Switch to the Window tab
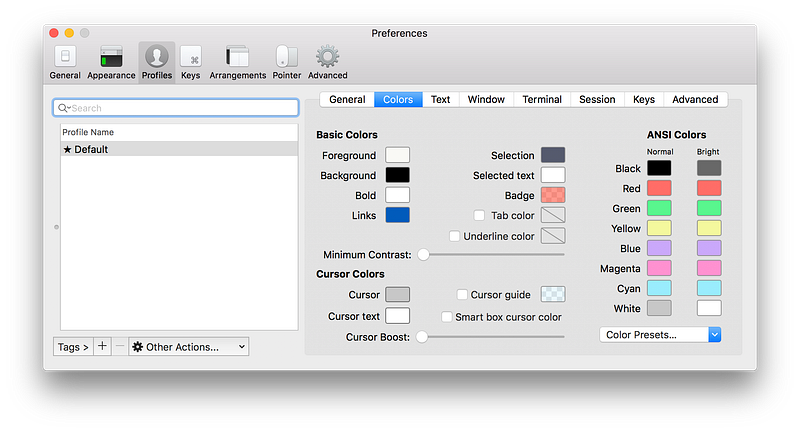 coord(486,99)
